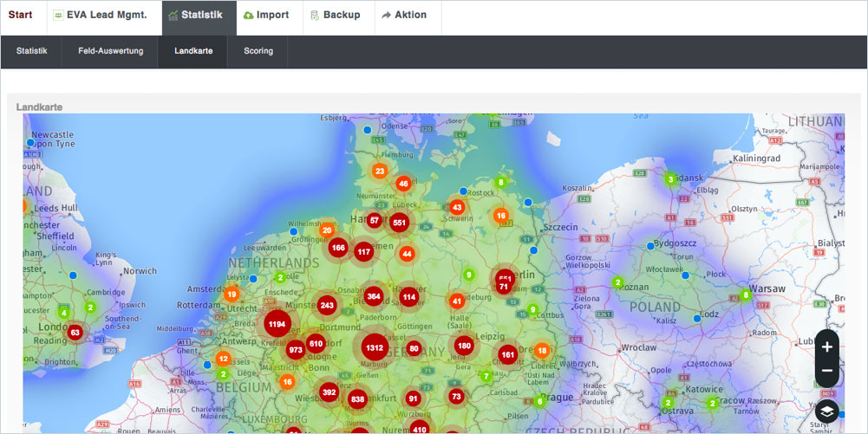Expand the 1312 lead cluster marker
Viewport: 868px width, 434px height.
click(375, 348)
